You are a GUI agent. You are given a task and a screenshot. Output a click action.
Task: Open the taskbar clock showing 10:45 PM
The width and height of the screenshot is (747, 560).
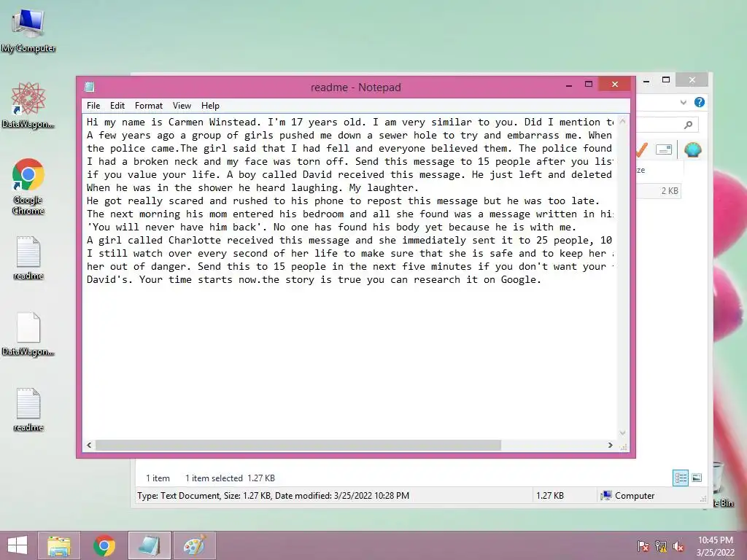pyautogui.click(x=715, y=546)
